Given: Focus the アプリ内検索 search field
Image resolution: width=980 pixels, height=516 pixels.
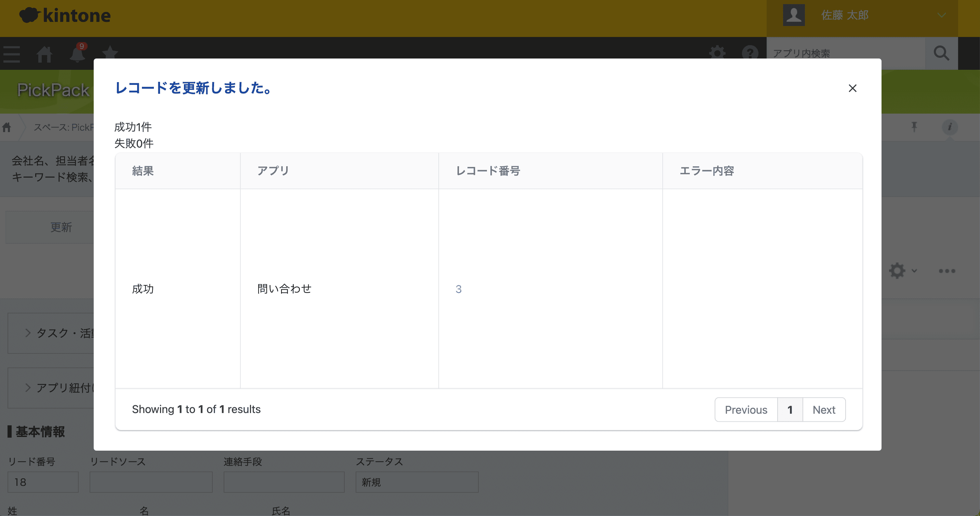Looking at the screenshot, I should [846, 53].
